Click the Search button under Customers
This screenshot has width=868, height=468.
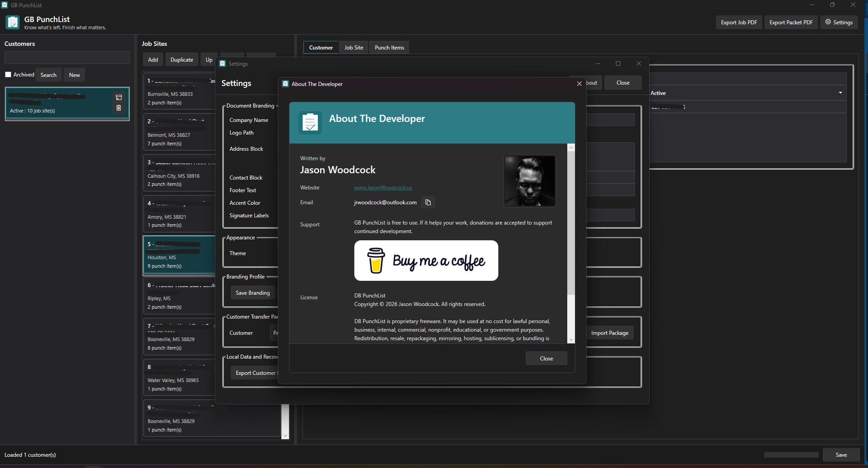click(49, 75)
